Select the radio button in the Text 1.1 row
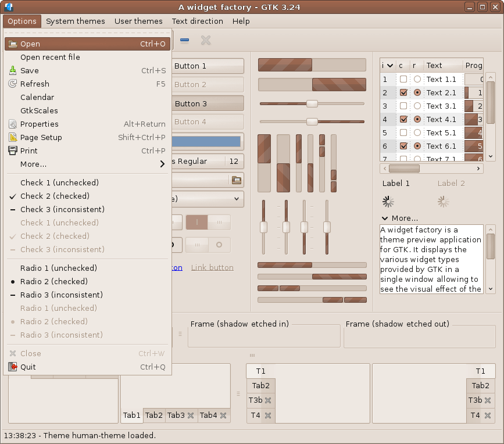This screenshot has width=504, height=444. 417,79
